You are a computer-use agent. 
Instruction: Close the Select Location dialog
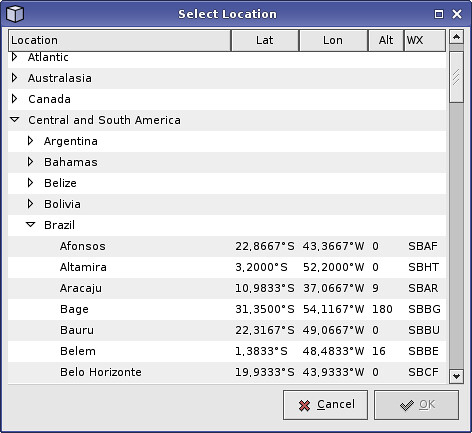[x=457, y=14]
